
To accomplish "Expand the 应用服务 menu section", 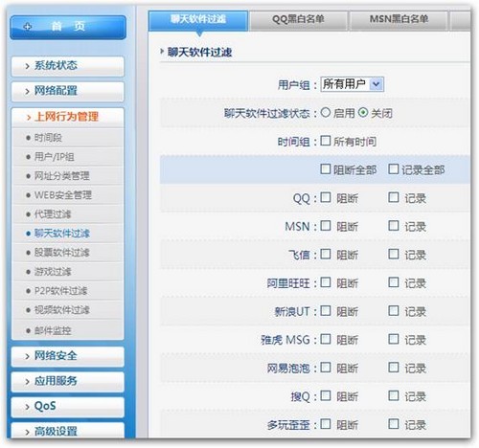I will pyautogui.click(x=68, y=381).
